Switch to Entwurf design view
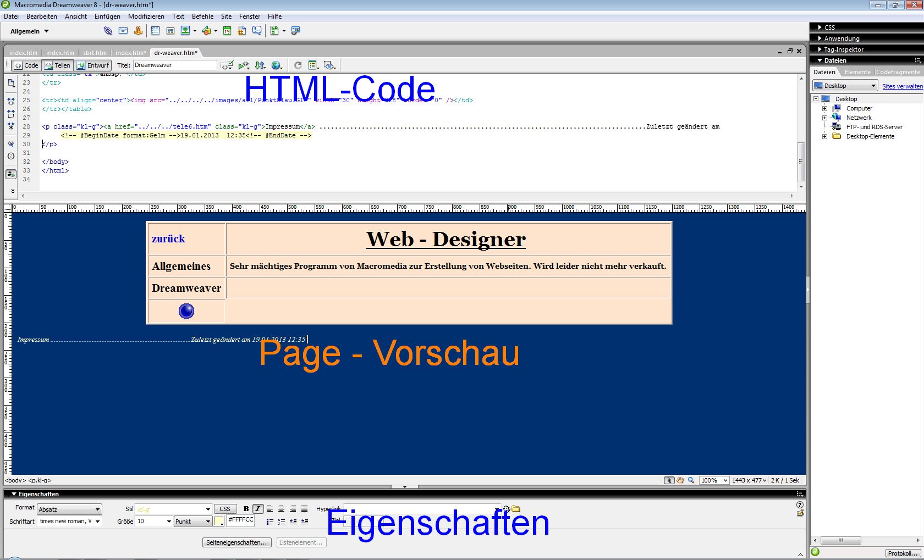 [92, 65]
